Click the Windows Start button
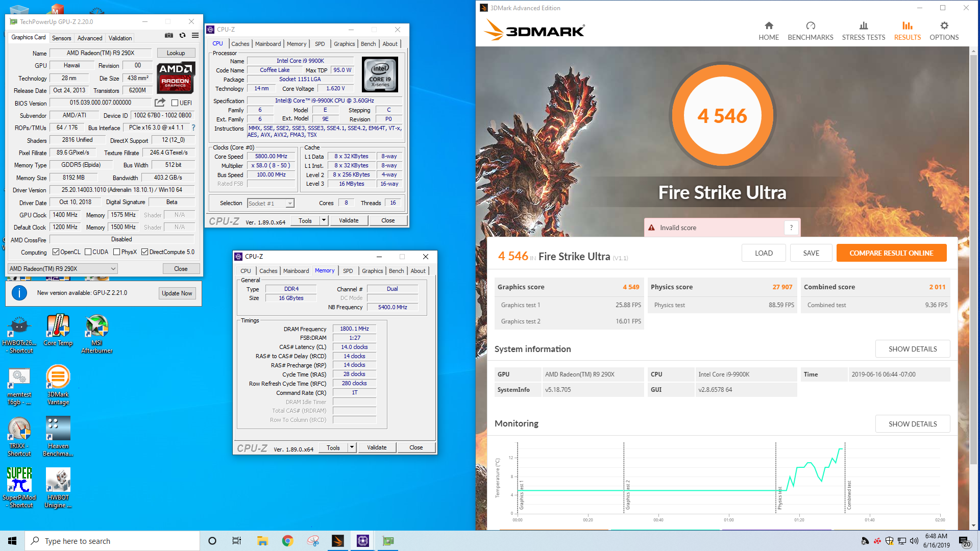Screen dimensions: 980x551 pyautogui.click(x=12, y=541)
